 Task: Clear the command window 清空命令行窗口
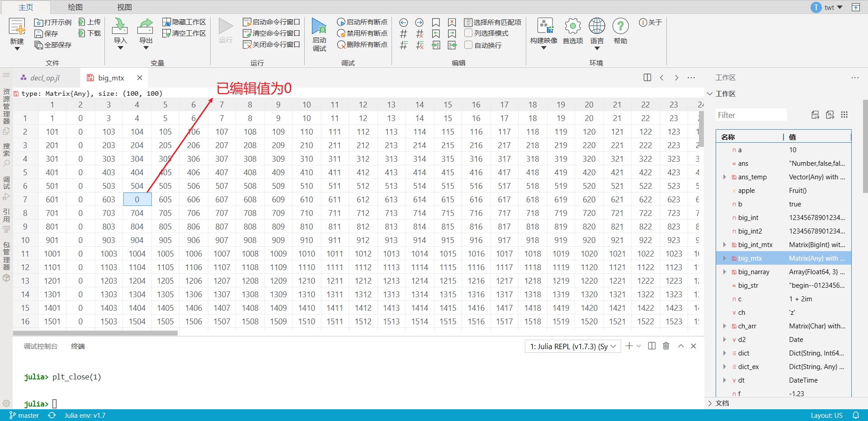click(271, 33)
